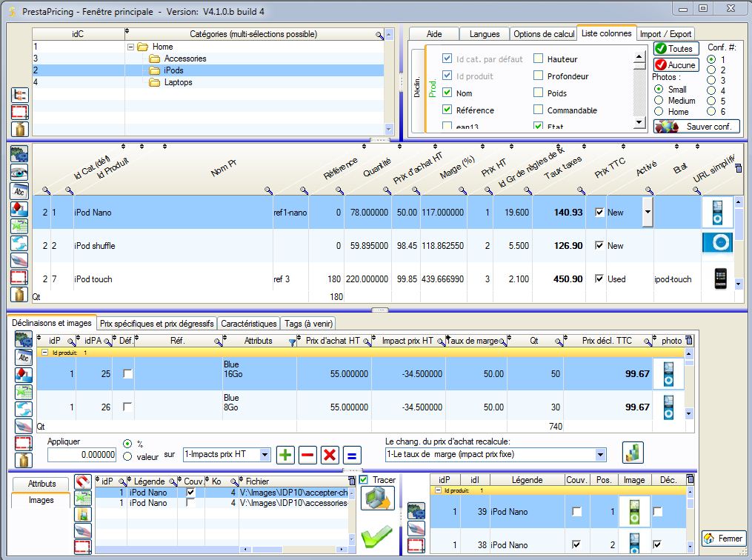The image size is (752, 560).
Task: Open the Attributs side tab
Action: point(41,484)
